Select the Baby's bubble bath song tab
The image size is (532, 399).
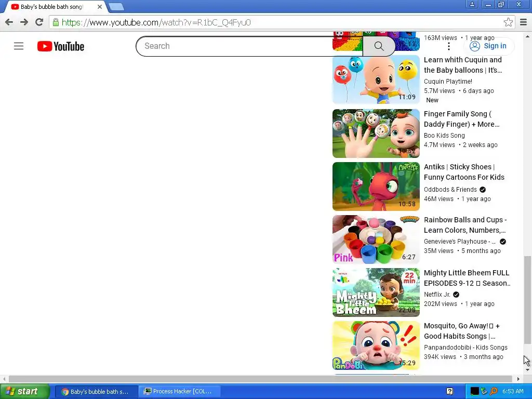(x=51, y=7)
